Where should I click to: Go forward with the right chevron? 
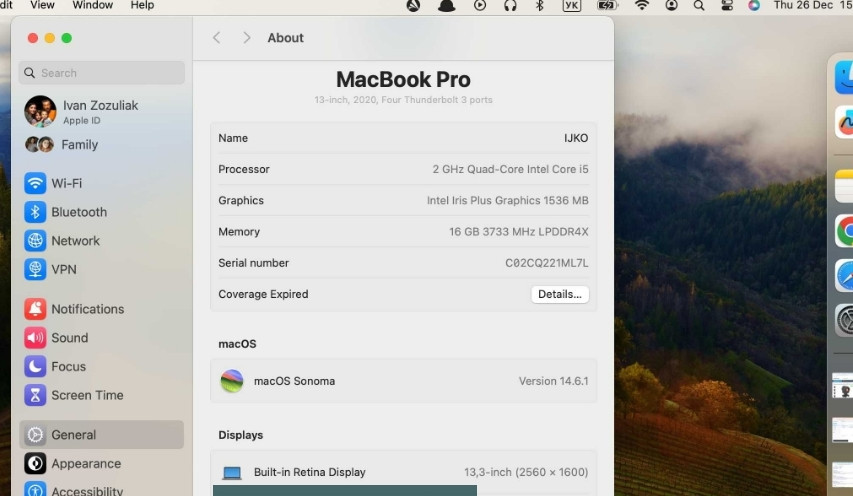(x=246, y=38)
